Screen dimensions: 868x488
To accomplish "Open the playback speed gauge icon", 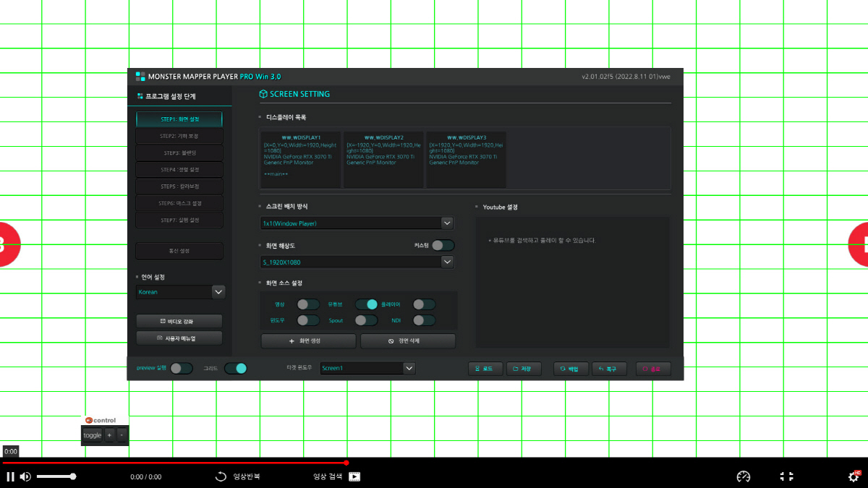I will 744,476.
